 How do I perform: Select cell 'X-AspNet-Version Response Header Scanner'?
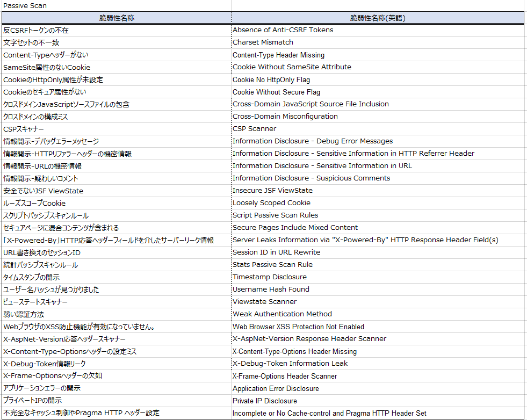pos(378,339)
